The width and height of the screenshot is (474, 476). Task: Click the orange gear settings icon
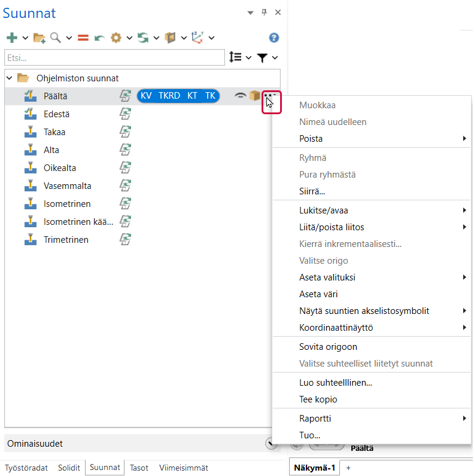pyautogui.click(x=116, y=38)
